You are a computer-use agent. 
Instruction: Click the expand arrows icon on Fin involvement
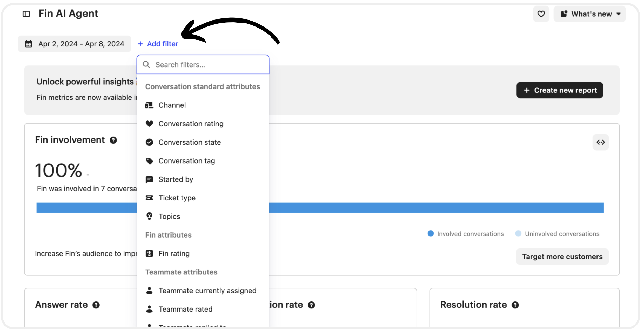[600, 142]
